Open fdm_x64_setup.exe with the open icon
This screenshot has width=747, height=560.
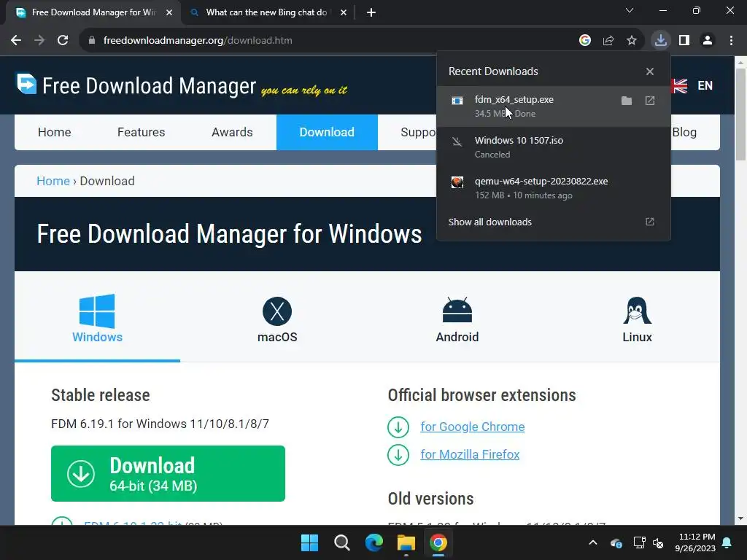point(650,101)
